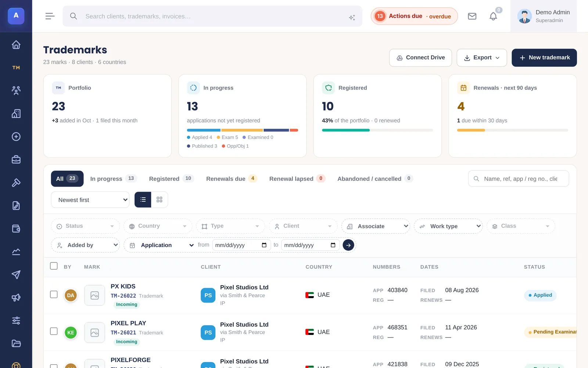588x368 pixels.
Task: Click the plus-circle sidebar icon
Action: click(16, 137)
